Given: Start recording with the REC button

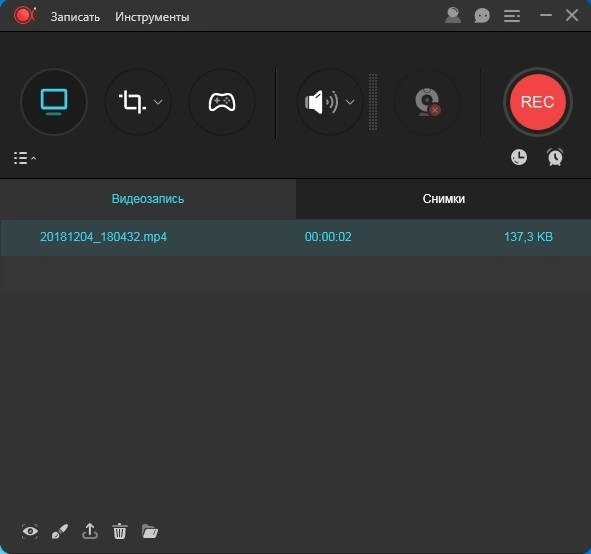Looking at the screenshot, I should pyautogui.click(x=538, y=102).
